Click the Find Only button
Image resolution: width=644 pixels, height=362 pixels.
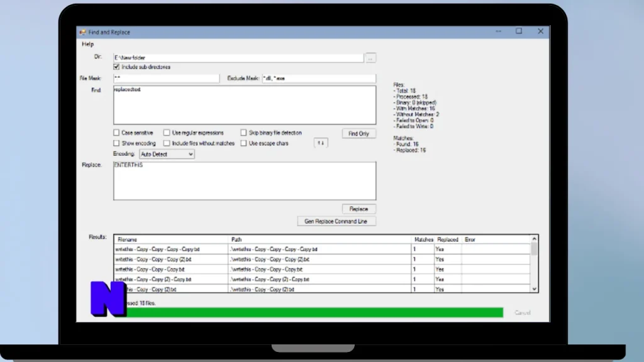pos(358,134)
